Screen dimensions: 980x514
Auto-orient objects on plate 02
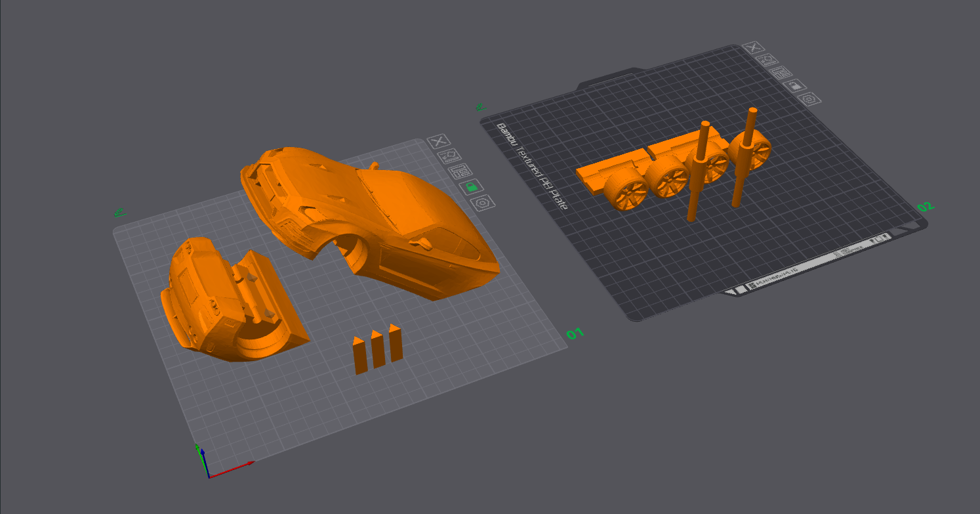tap(767, 60)
